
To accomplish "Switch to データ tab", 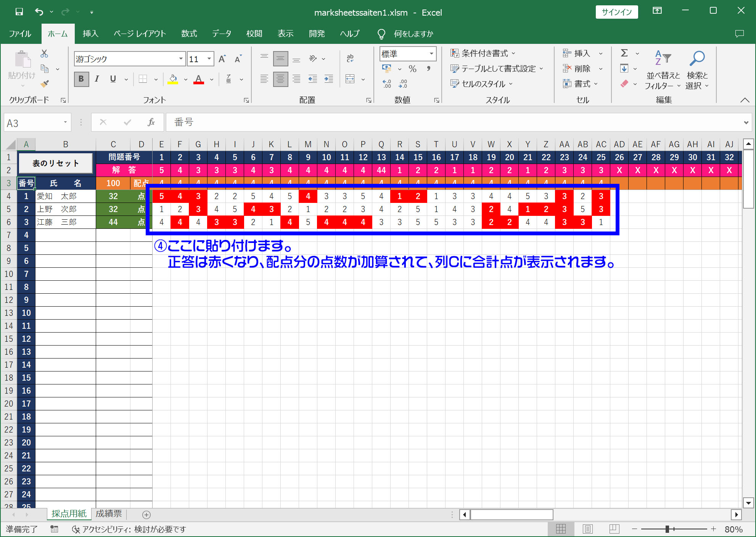I will point(222,34).
